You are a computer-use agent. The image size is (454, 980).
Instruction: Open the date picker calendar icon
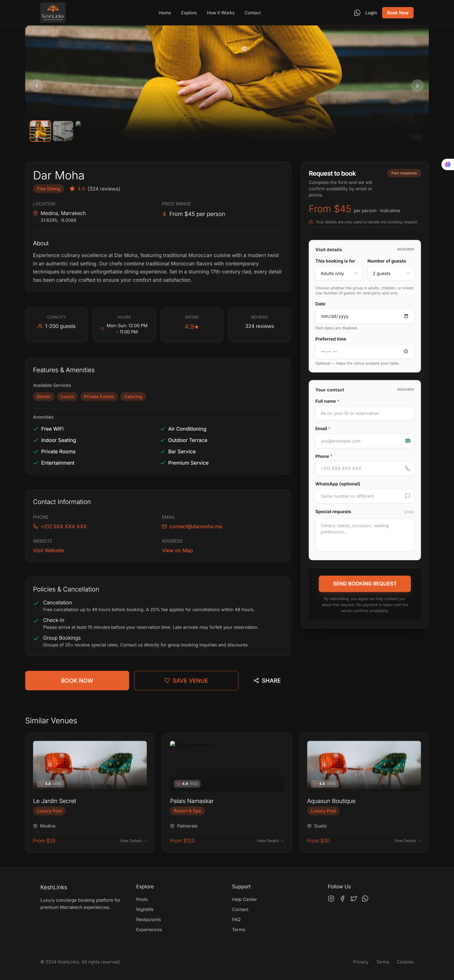click(x=406, y=316)
